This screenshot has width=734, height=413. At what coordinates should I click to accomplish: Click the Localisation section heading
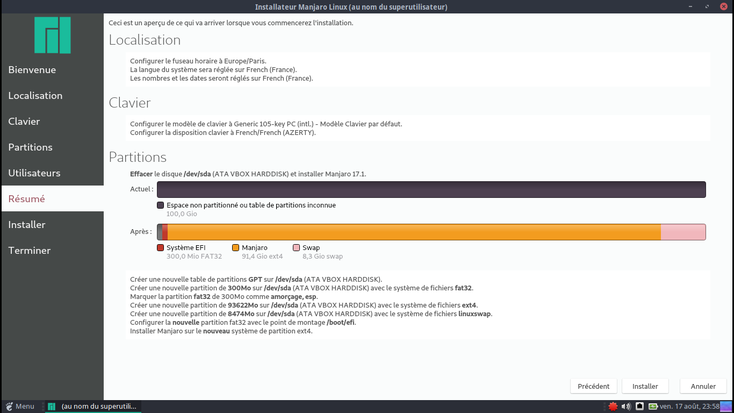(x=145, y=40)
